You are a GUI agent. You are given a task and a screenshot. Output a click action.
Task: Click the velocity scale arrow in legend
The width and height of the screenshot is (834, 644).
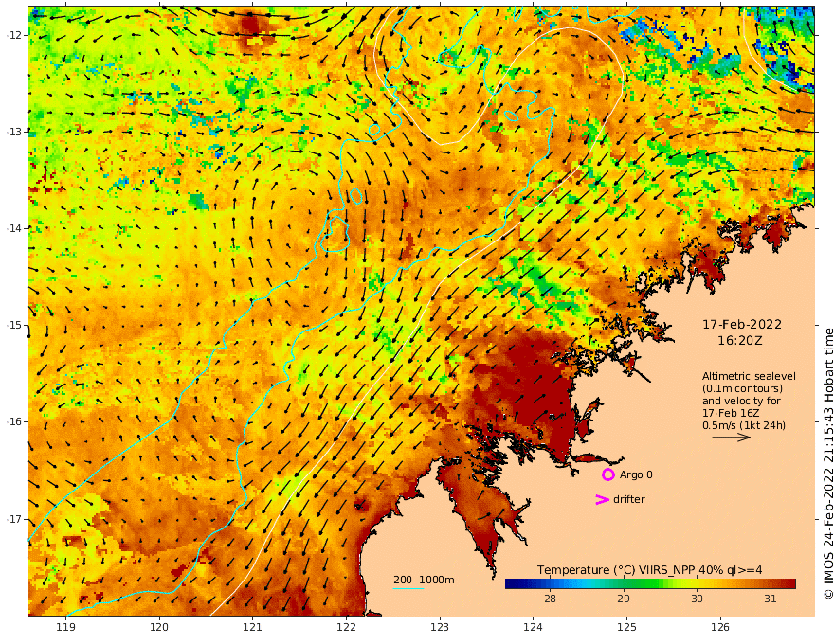pyautogui.click(x=732, y=438)
